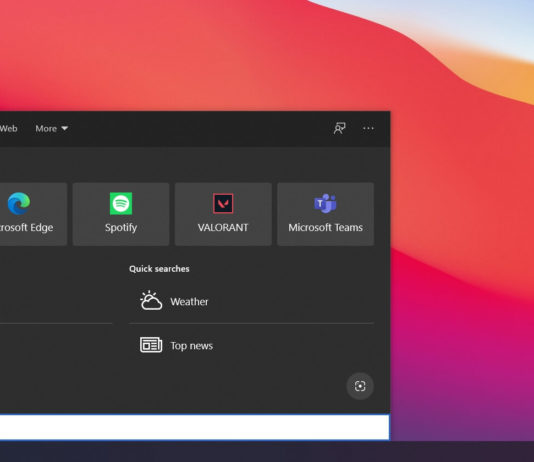Viewport: 534px width, 462px height.
Task: Open the three-dot options menu
Action: click(x=368, y=128)
